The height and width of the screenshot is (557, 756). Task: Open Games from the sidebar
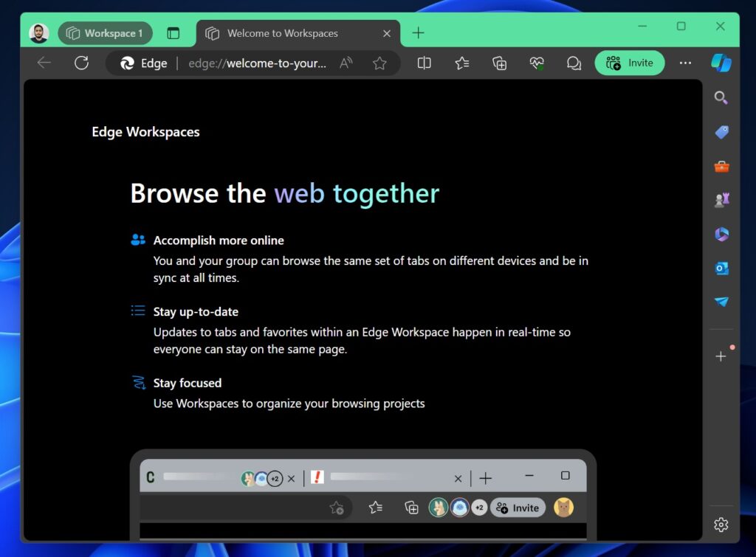[721, 199]
